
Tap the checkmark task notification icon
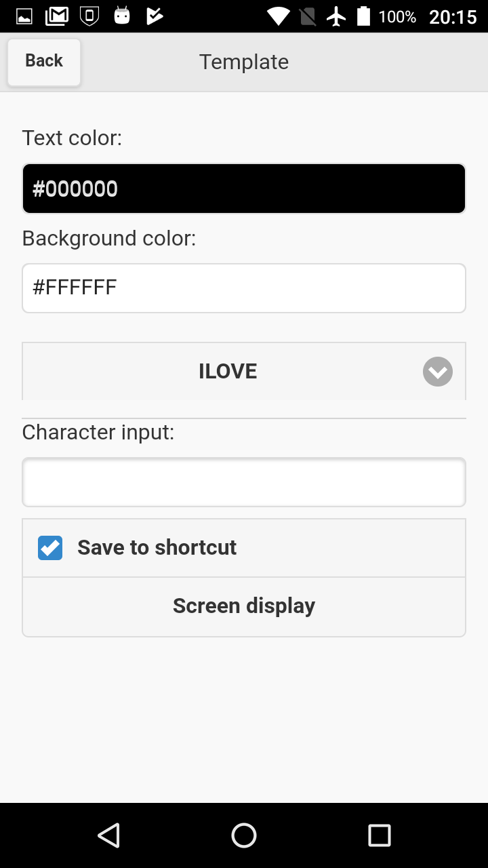pos(155,16)
